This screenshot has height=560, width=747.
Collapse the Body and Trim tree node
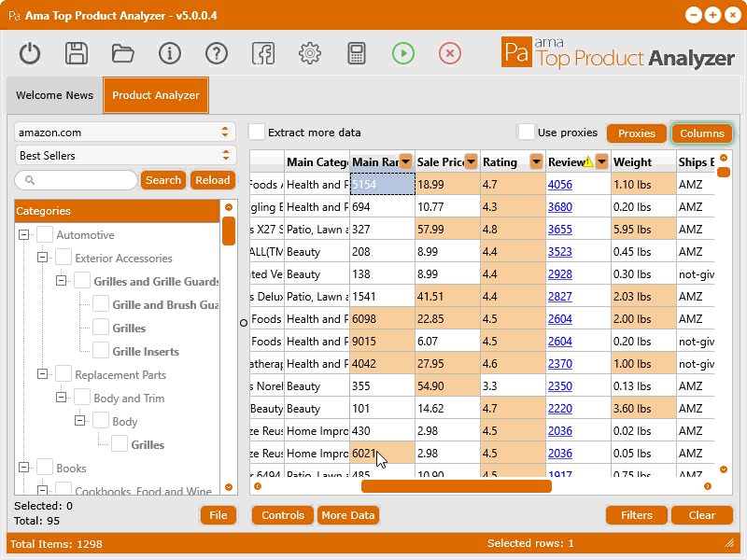point(61,398)
